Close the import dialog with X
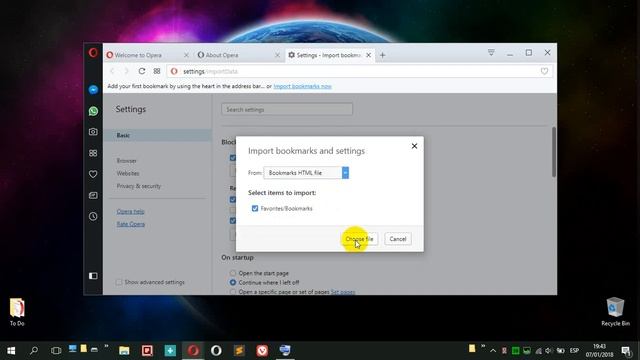Image resolution: width=640 pixels, height=360 pixels. click(414, 146)
